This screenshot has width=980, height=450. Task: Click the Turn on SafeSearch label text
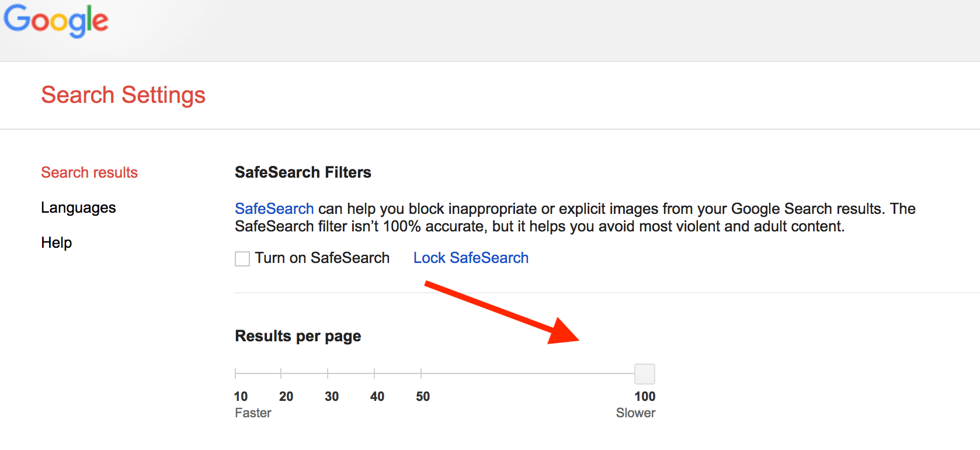point(322,258)
